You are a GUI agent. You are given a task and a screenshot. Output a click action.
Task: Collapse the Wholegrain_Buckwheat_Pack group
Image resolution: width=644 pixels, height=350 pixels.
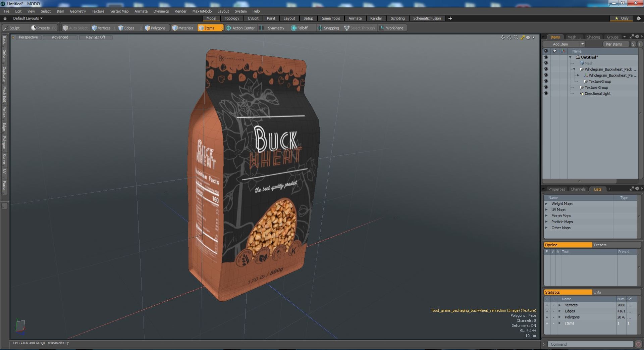tap(574, 69)
